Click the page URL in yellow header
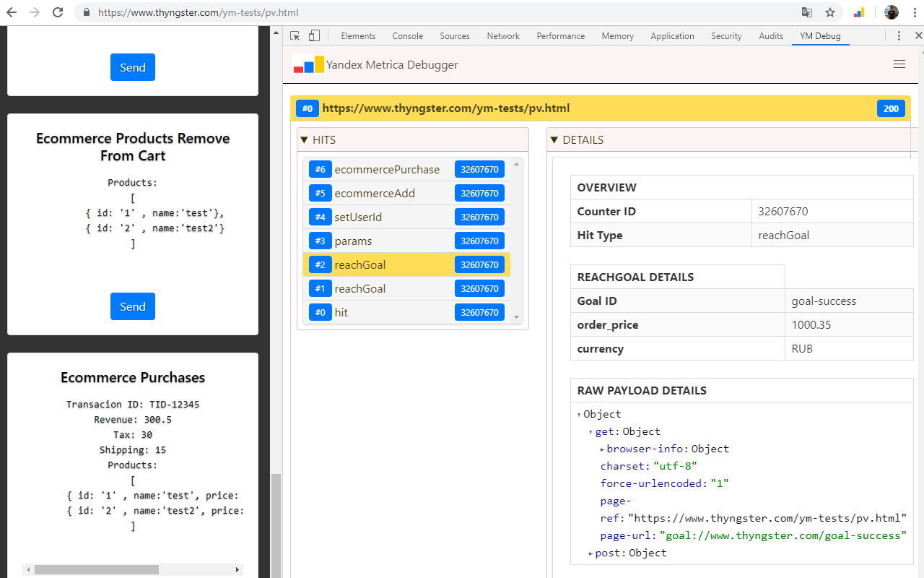Viewport: 924px width, 578px height. click(x=446, y=108)
